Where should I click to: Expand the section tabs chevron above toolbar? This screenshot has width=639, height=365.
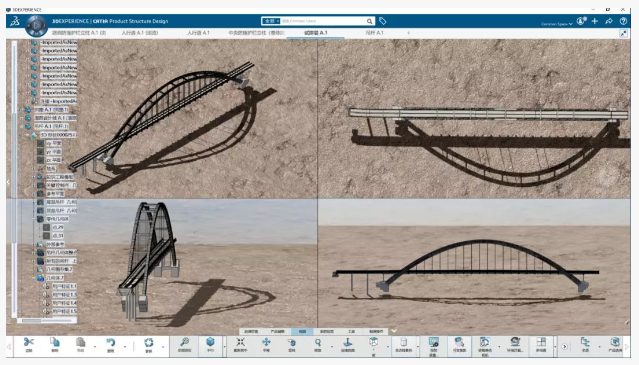click(394, 331)
